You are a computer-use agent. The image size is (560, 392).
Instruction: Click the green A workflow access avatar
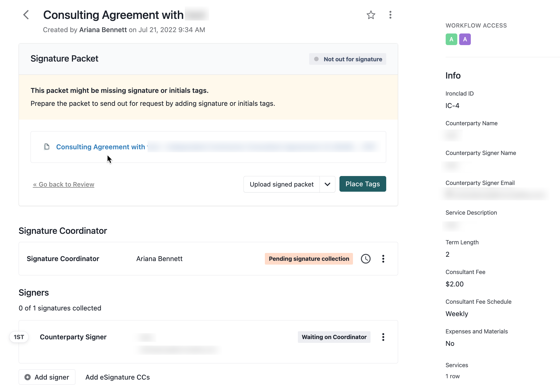click(x=451, y=39)
